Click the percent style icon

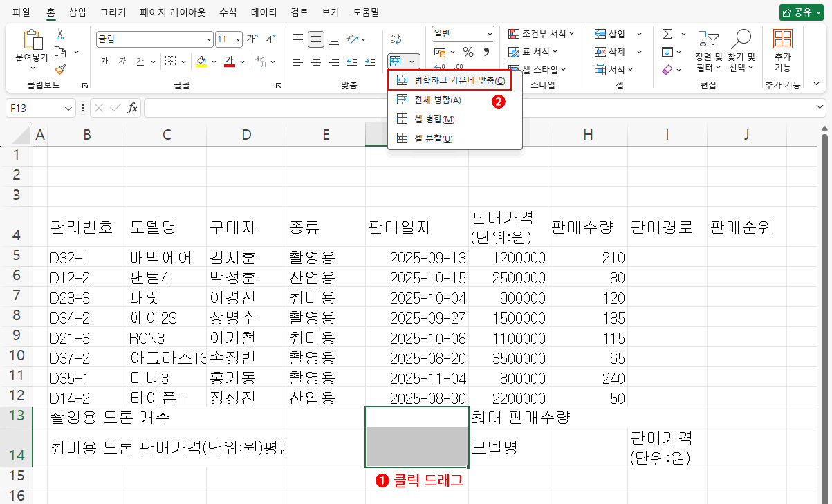pos(468,52)
